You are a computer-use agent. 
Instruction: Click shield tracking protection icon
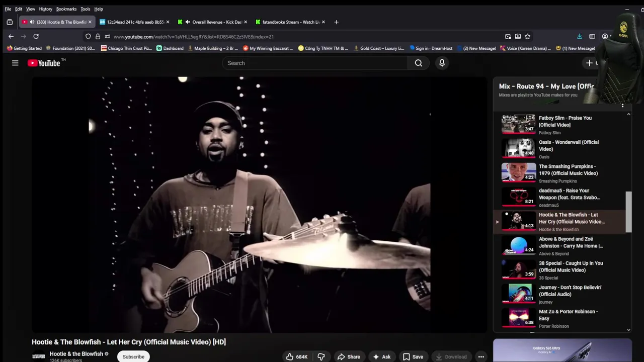88,36
